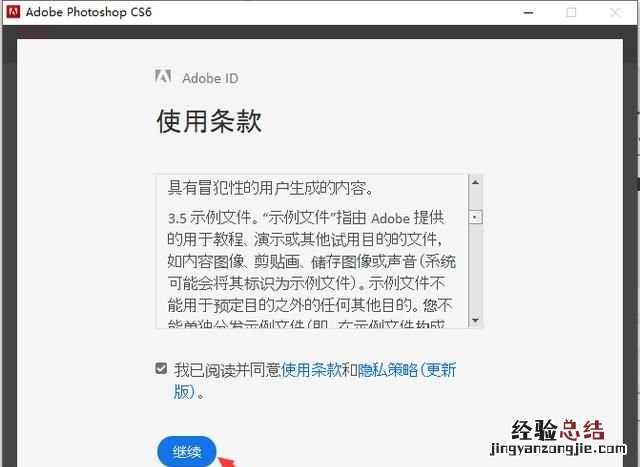
Task: Click the scrollbar down arrow in terms box
Action: tap(475, 320)
